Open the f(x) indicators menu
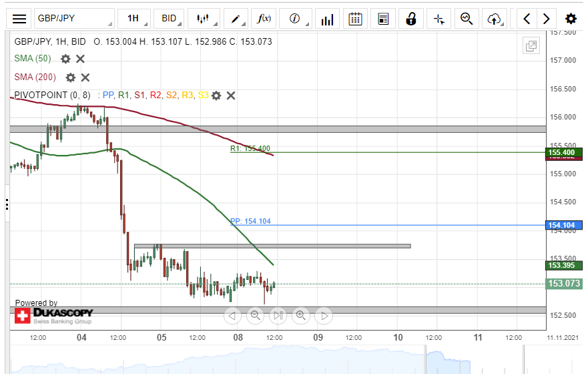The height and width of the screenshot is (386, 588). pos(264,19)
